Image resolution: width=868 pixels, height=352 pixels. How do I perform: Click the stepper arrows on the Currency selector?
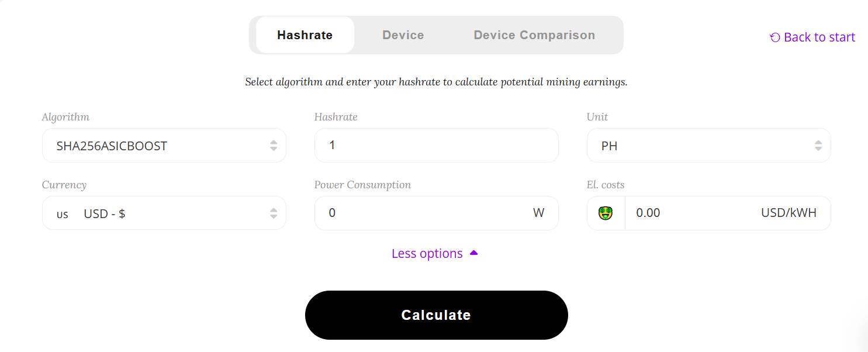click(x=274, y=213)
